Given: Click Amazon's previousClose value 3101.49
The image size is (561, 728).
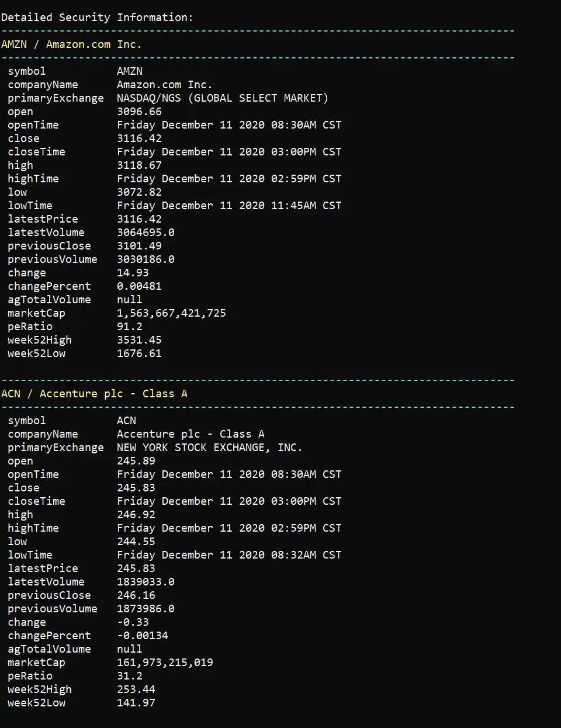Looking at the screenshot, I should pyautogui.click(x=139, y=246).
